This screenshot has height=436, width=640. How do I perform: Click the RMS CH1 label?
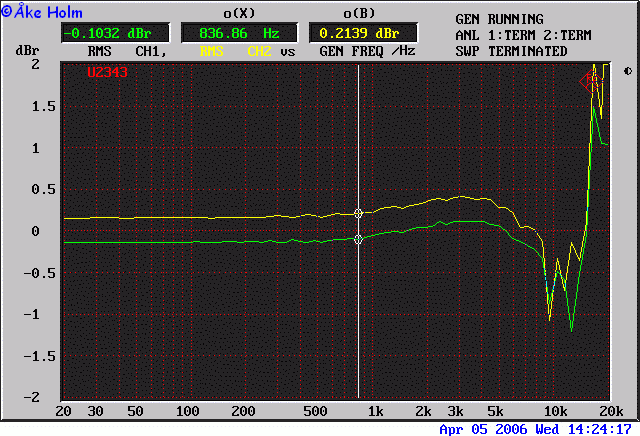[127, 51]
